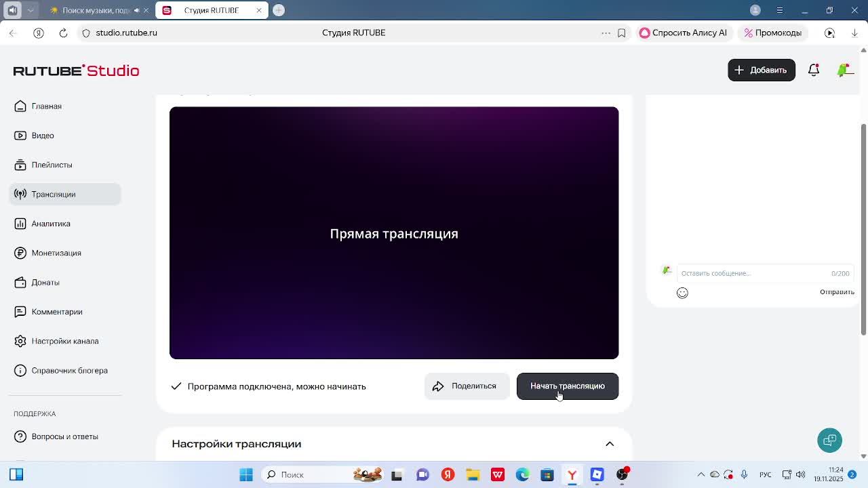Open the Microsoft Store taskbar icon

pos(547,474)
